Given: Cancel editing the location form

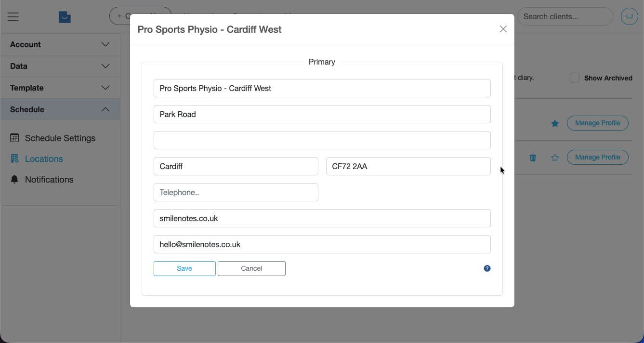Looking at the screenshot, I should [x=251, y=268].
